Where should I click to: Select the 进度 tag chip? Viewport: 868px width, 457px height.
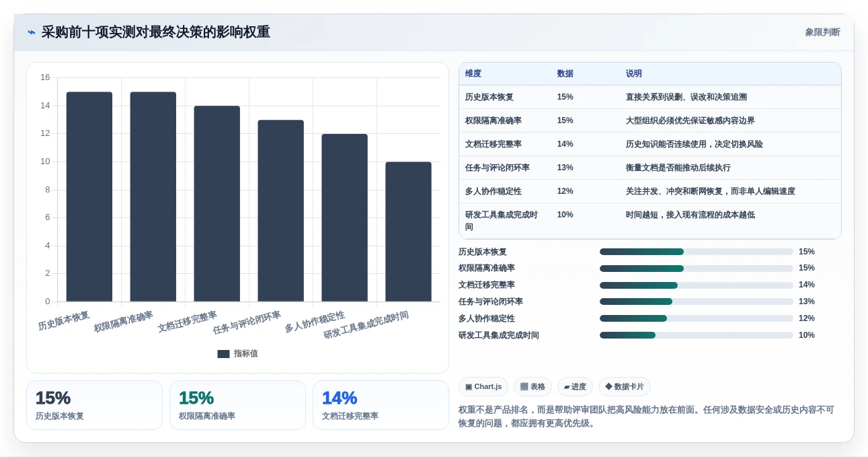click(x=575, y=386)
